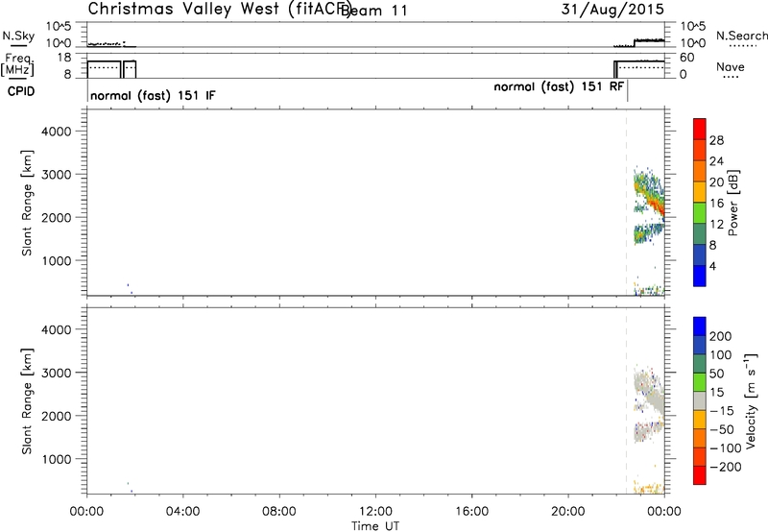Click 'Slant Range [km]' label of power panel
This screenshot has height=532, width=768.
click(x=27, y=204)
